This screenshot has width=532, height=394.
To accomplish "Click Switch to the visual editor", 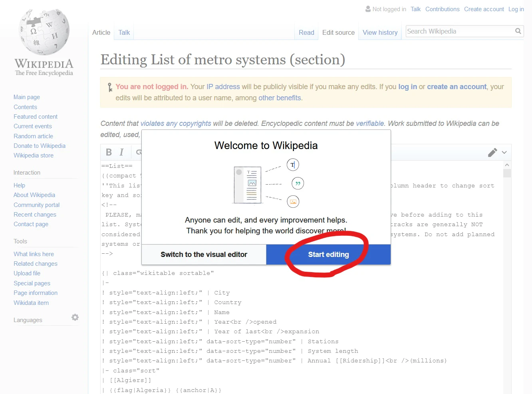I will 204,255.
